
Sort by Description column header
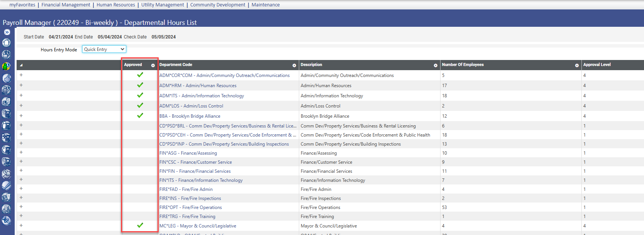[311, 65]
